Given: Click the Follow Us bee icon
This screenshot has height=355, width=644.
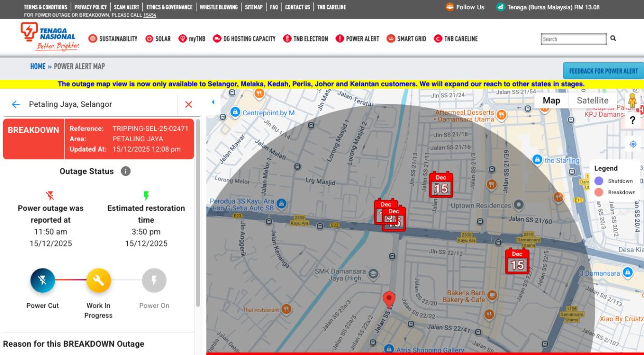Looking at the screenshot, I should click(449, 7).
